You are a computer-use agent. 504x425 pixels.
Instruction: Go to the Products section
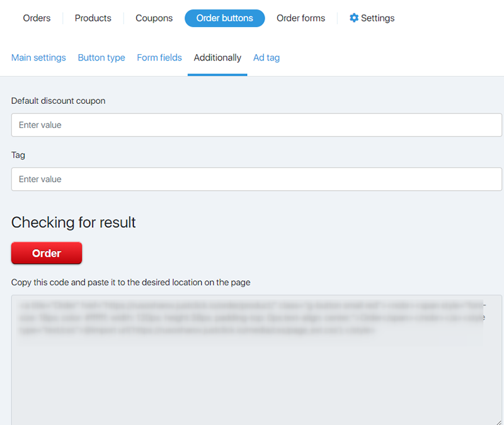pyautogui.click(x=93, y=18)
